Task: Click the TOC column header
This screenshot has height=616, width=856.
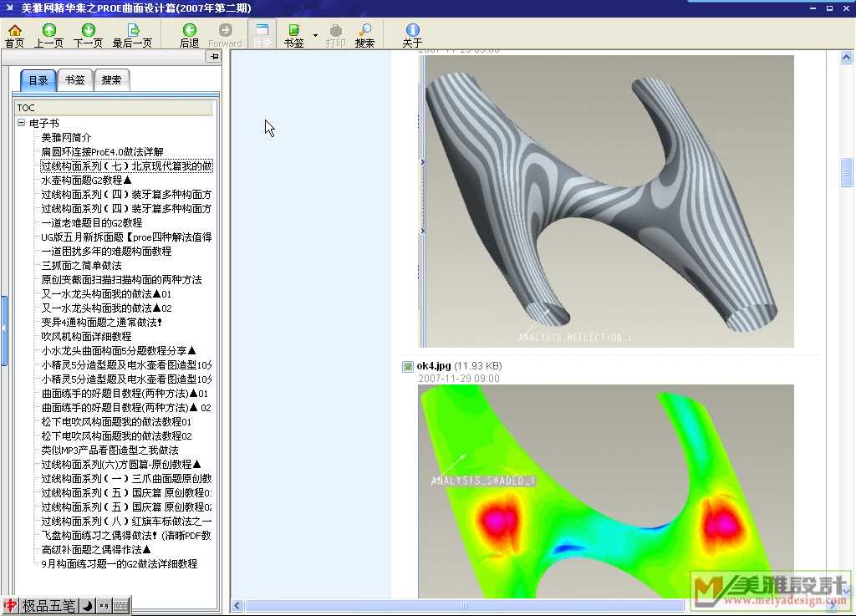Action: (x=114, y=108)
